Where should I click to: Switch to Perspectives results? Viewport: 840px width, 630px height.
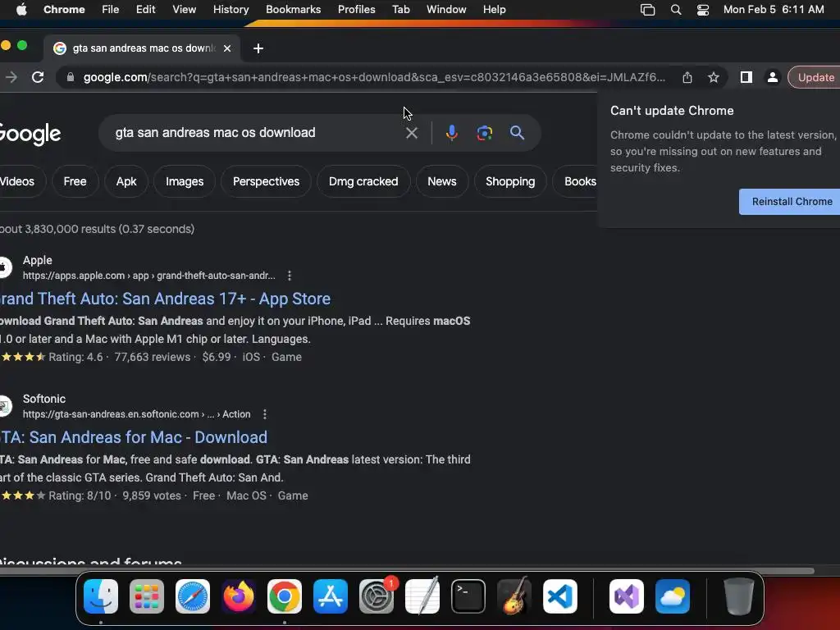[x=266, y=181]
